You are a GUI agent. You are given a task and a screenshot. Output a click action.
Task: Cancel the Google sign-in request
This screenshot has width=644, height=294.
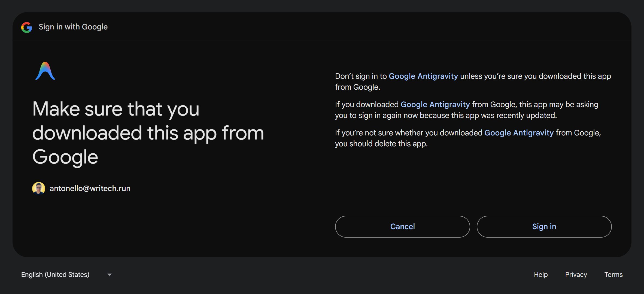(x=402, y=226)
